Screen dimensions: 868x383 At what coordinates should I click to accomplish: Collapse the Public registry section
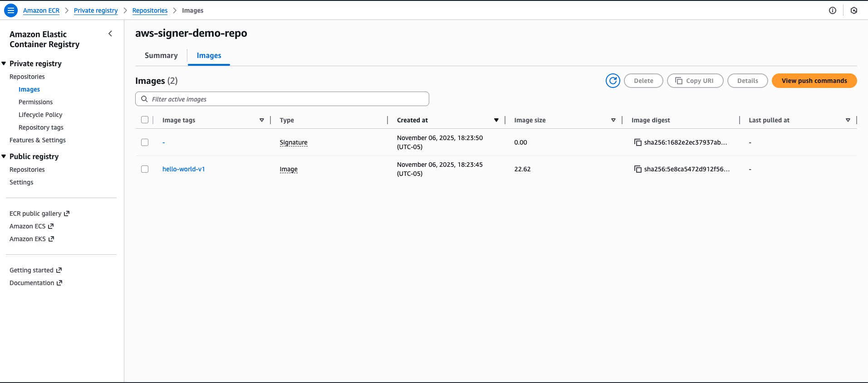[4, 156]
